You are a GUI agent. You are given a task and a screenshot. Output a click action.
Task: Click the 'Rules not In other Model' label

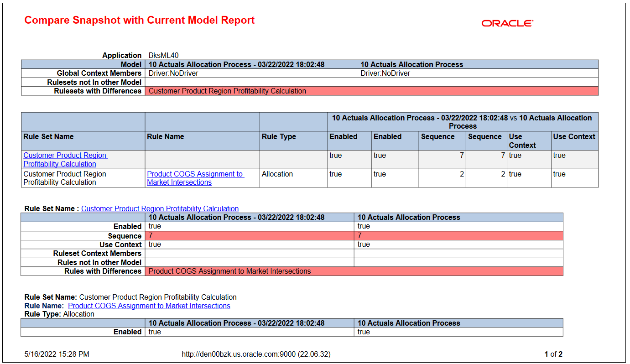tap(99, 262)
